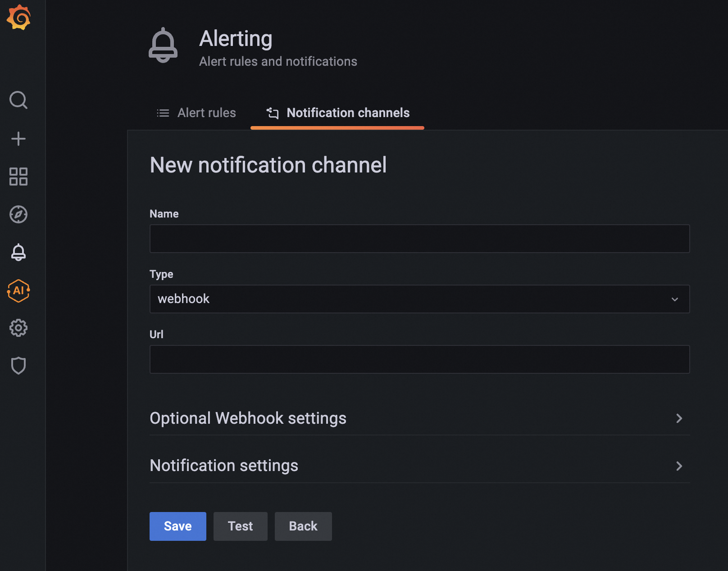Click the Back button
The image size is (728, 571).
click(303, 526)
